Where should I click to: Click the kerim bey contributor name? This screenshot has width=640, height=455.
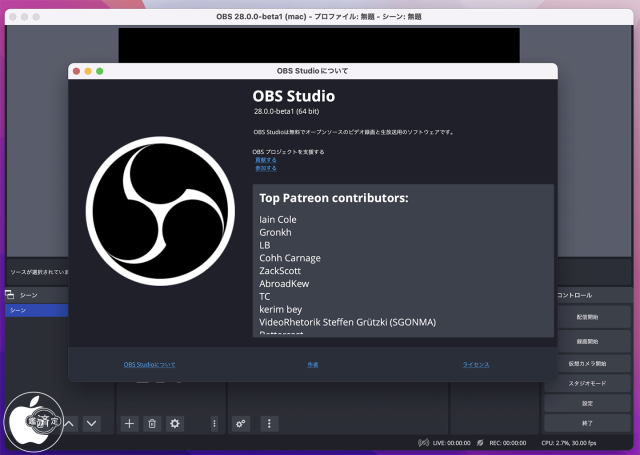[x=280, y=309]
